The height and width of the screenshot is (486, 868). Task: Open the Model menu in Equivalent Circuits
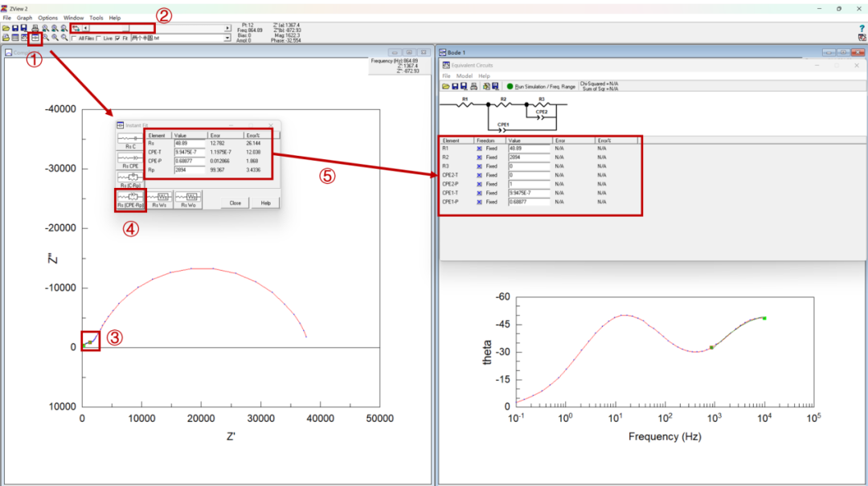[x=464, y=76]
